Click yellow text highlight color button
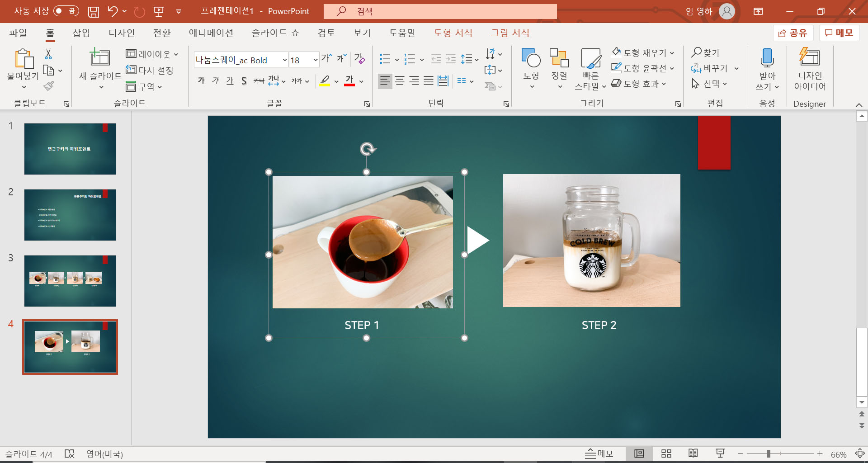 324,81
